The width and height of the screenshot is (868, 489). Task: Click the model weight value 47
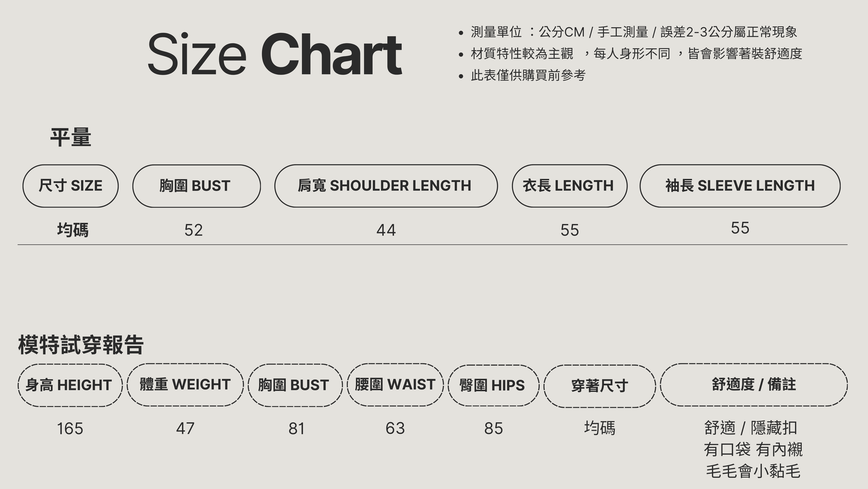click(185, 428)
